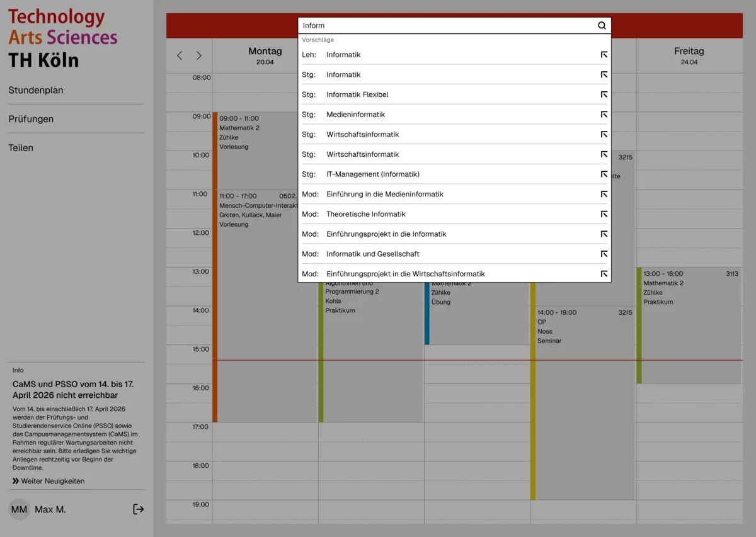Click into the search field containing Inform
This screenshot has width=756, height=537.
click(441, 26)
